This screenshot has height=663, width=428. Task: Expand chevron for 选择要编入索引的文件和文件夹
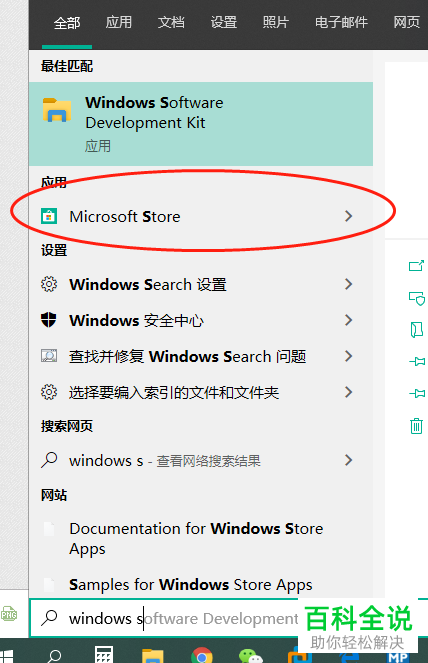coord(348,392)
